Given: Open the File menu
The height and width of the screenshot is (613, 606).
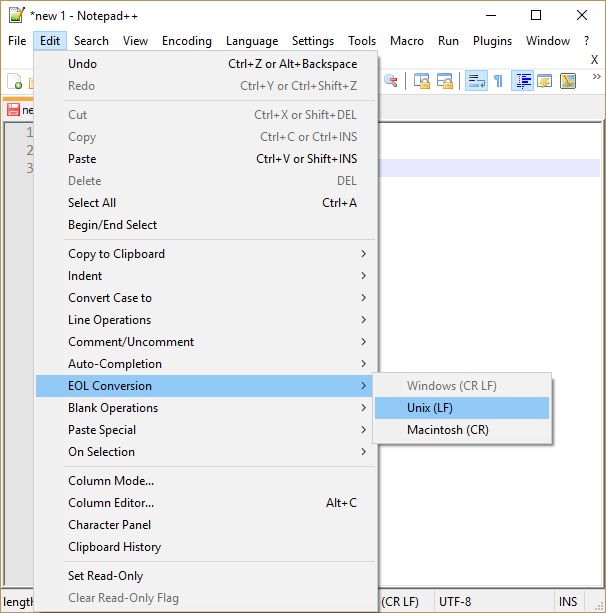Looking at the screenshot, I should click(x=17, y=41).
